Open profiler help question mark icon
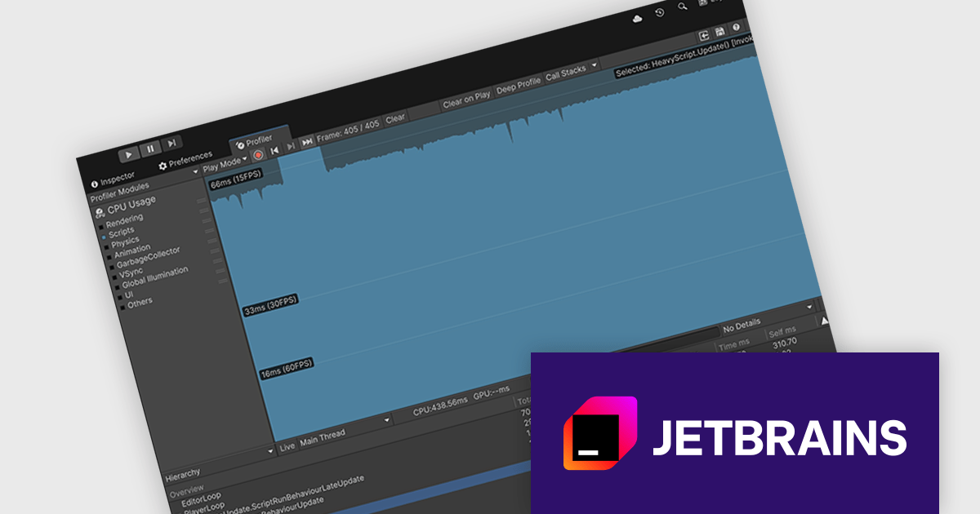 pyautogui.click(x=736, y=28)
